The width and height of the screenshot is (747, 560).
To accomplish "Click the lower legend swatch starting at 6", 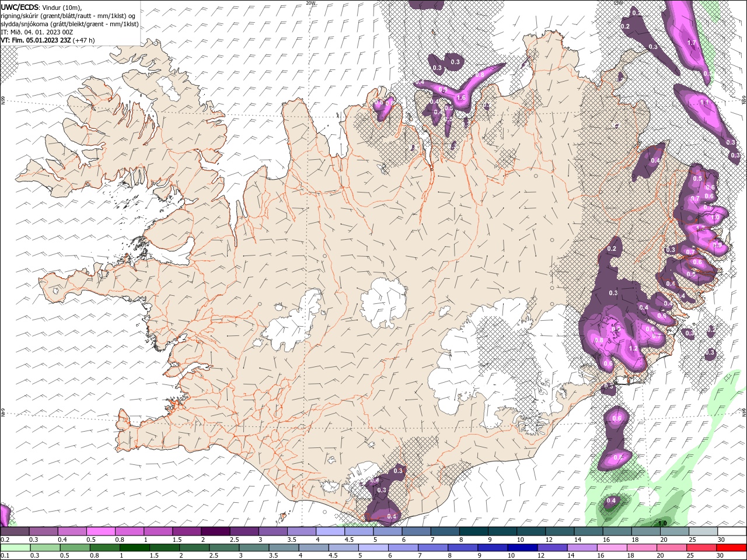I will point(403,547).
